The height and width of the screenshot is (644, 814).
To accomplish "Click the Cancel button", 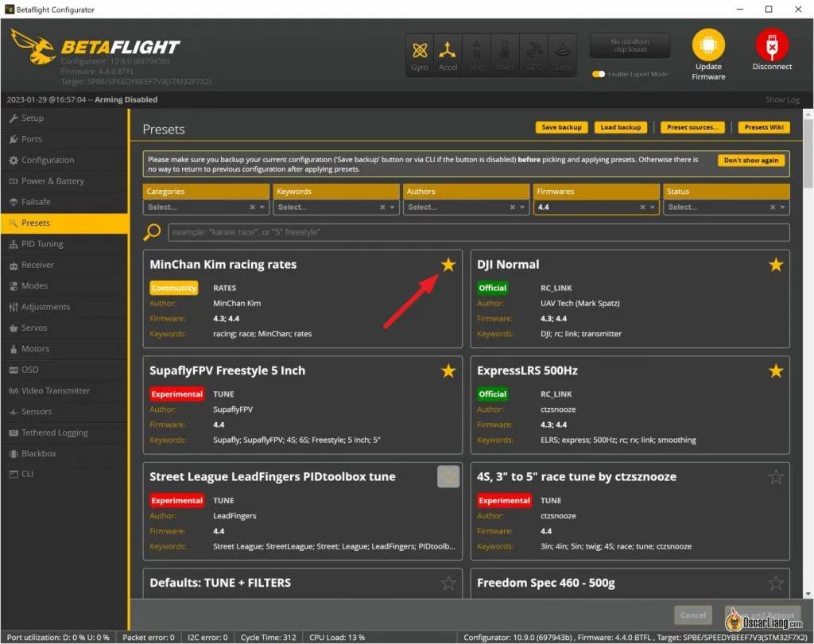I will 692,615.
